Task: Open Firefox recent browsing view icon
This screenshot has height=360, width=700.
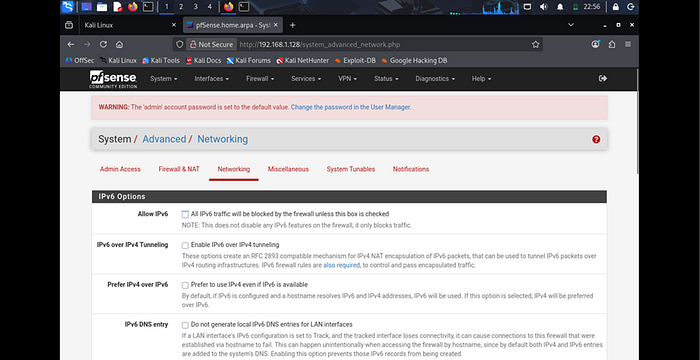Action: 69,25
